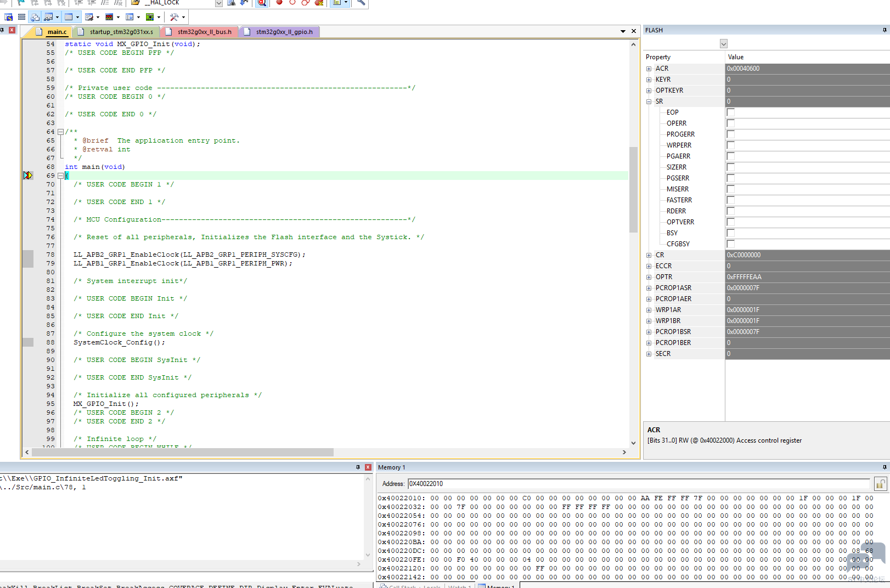
Task: Click the memory lock icon beside Address field
Action: [880, 484]
